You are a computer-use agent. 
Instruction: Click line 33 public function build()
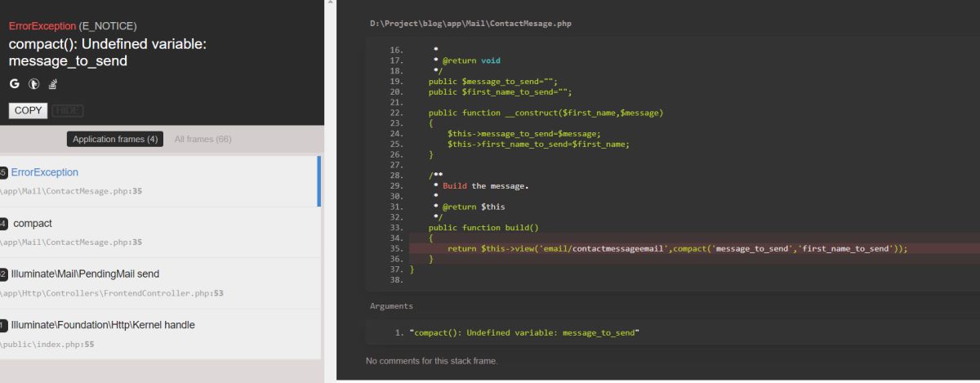coord(483,228)
